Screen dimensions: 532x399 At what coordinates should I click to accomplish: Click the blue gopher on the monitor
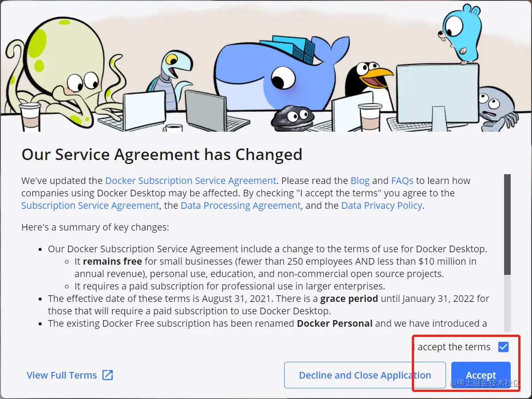461,35
